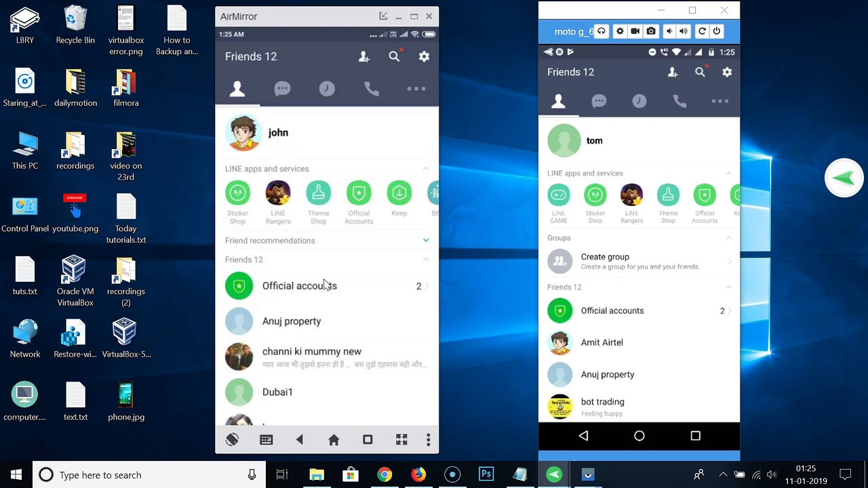Tap Android back triangle in moto g window

coord(583,436)
